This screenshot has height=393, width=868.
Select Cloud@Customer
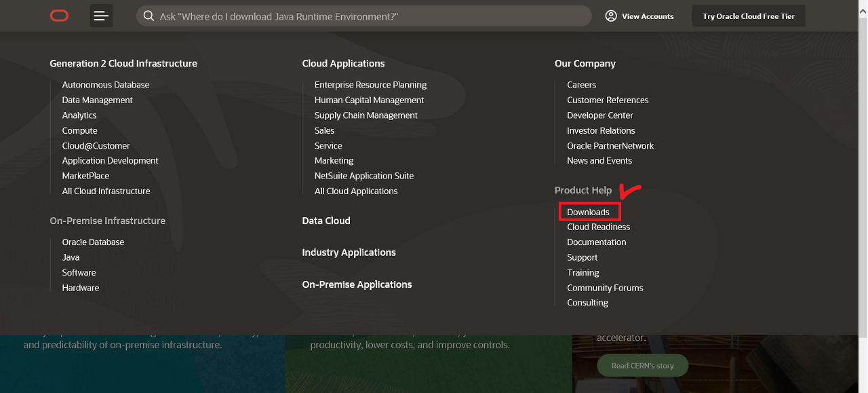pyautogui.click(x=96, y=146)
